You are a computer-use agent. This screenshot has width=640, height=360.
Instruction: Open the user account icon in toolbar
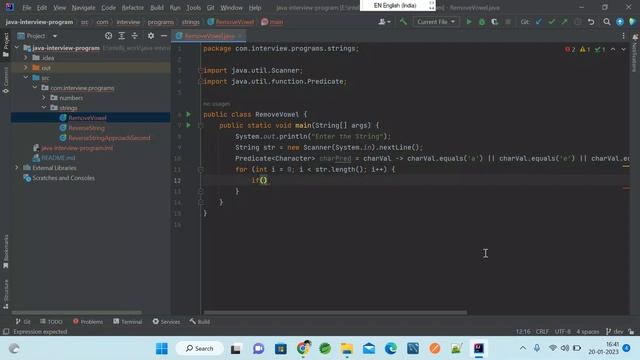pyautogui.click(x=384, y=22)
